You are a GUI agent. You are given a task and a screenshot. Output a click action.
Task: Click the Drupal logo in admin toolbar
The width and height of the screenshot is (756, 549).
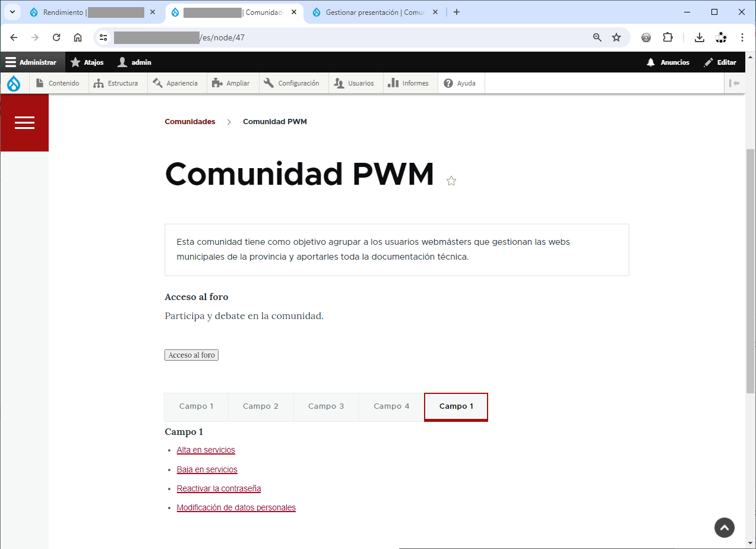tap(13, 84)
